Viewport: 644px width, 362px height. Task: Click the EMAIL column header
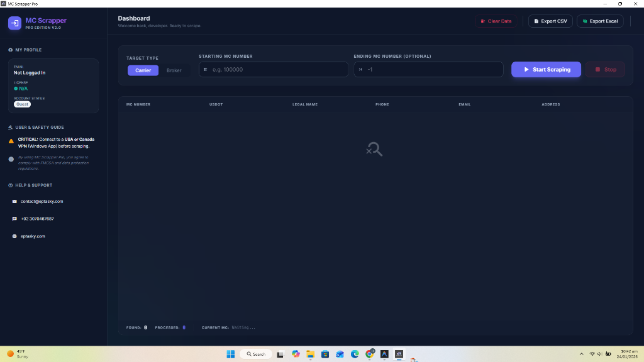coord(465,104)
